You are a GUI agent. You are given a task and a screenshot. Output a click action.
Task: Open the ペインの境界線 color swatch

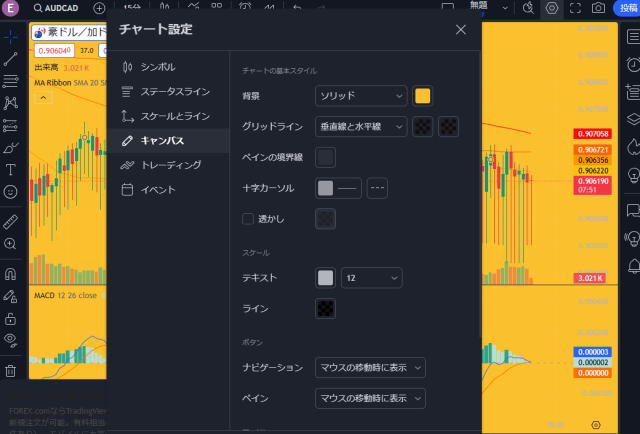click(325, 158)
